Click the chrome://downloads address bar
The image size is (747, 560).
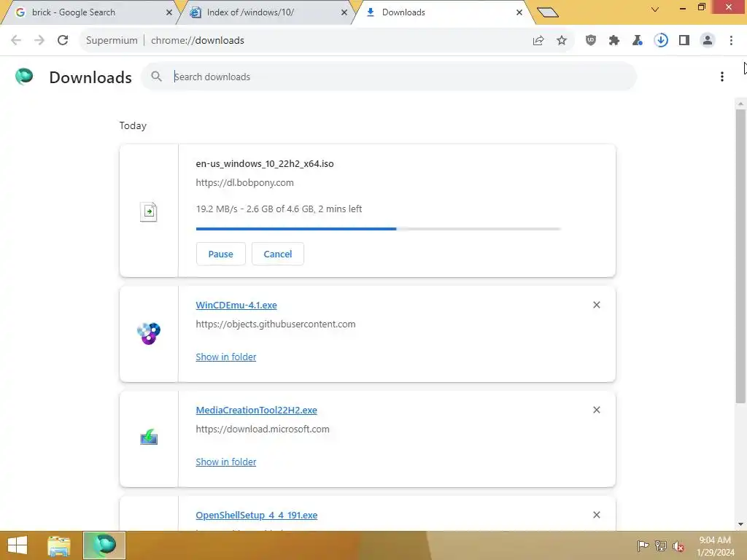click(305, 41)
